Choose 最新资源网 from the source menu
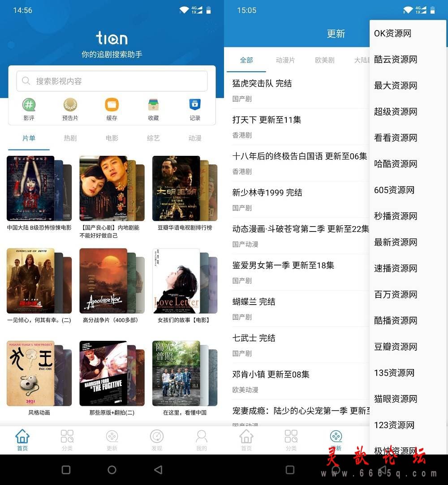448x485 pixels. coord(408,242)
